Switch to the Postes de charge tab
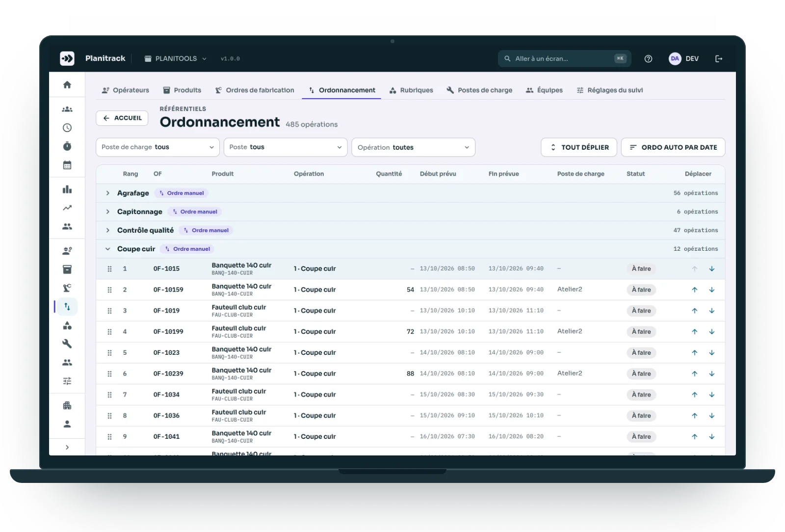 click(479, 90)
